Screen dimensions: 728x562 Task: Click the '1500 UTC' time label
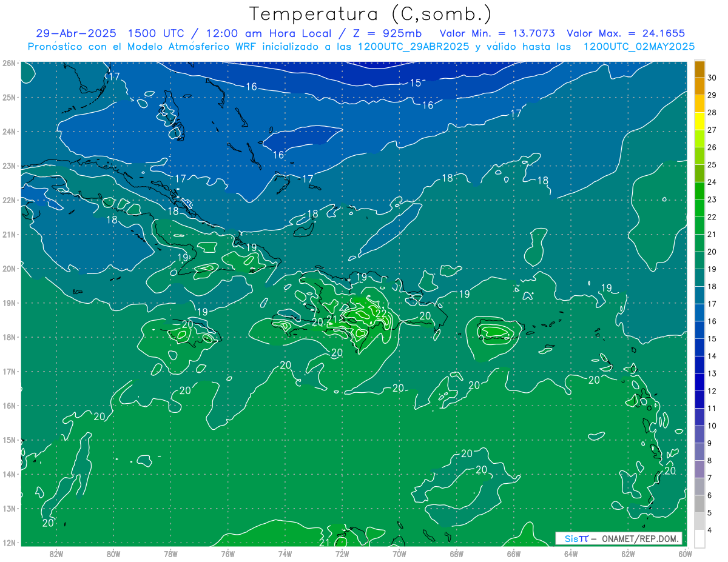(158, 33)
